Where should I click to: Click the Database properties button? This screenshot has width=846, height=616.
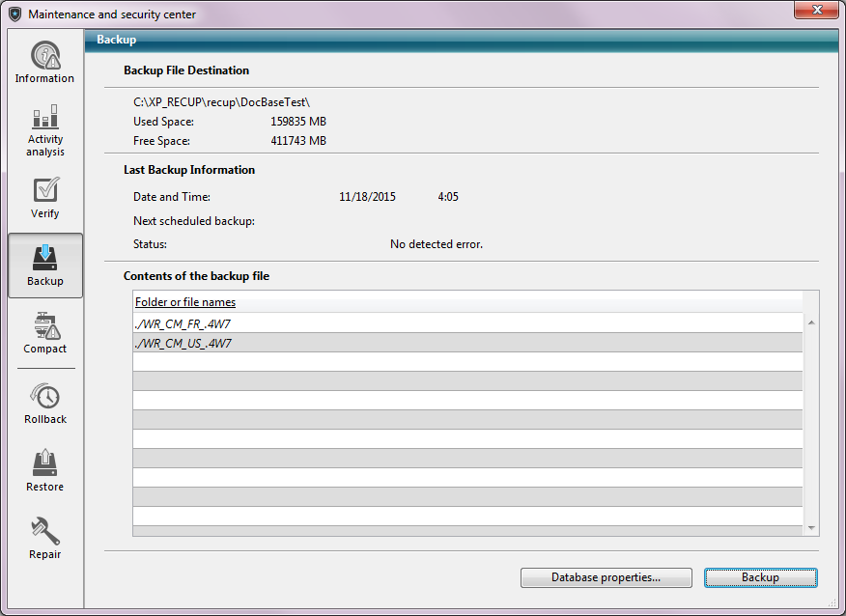point(606,577)
